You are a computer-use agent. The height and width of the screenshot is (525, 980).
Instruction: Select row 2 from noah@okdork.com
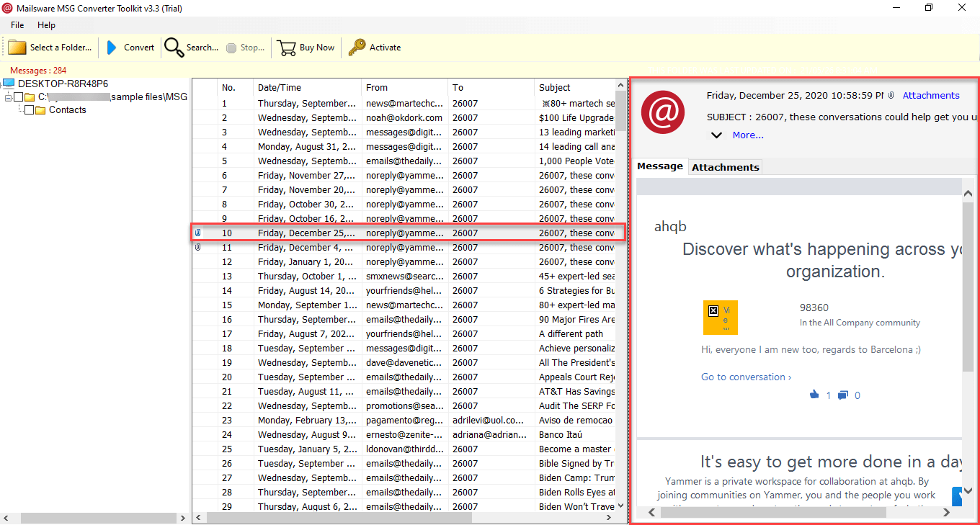404,117
